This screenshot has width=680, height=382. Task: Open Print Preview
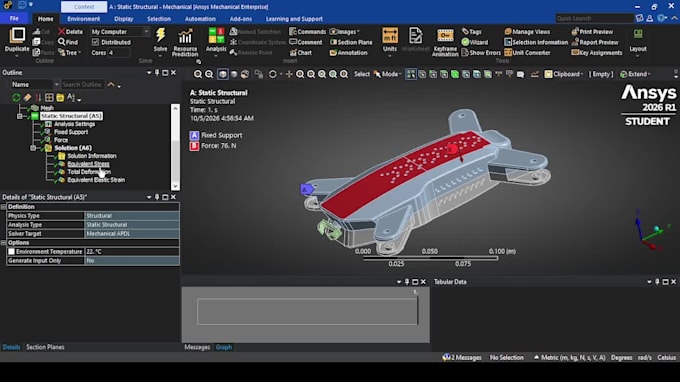592,32
